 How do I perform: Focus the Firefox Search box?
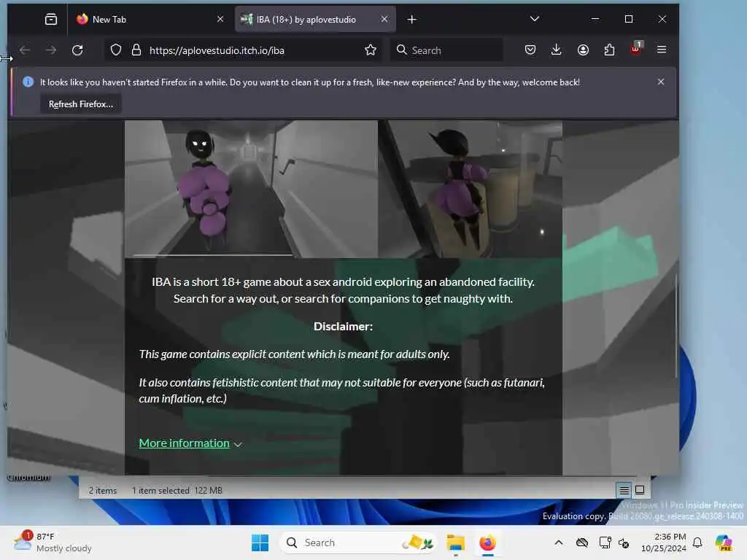446,50
